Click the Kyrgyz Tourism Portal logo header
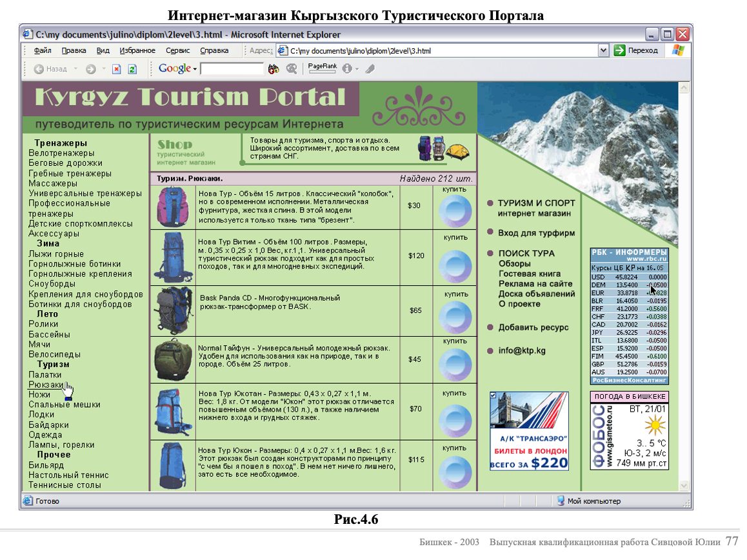 click(190, 97)
